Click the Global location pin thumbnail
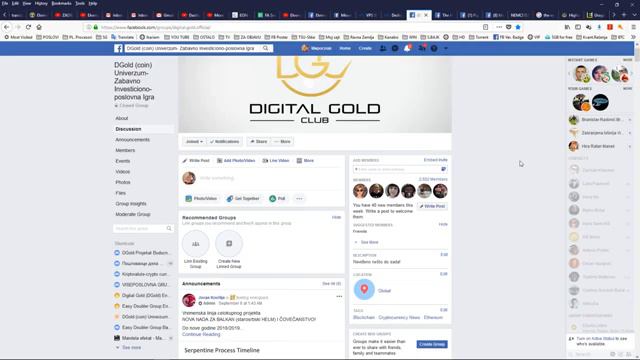Viewport: 640px width, 360px height. click(364, 289)
